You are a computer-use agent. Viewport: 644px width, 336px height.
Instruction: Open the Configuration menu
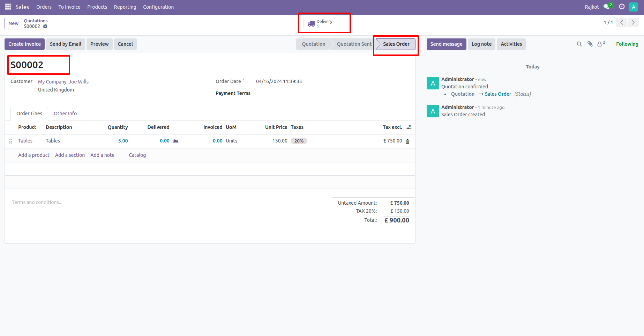coord(158,7)
